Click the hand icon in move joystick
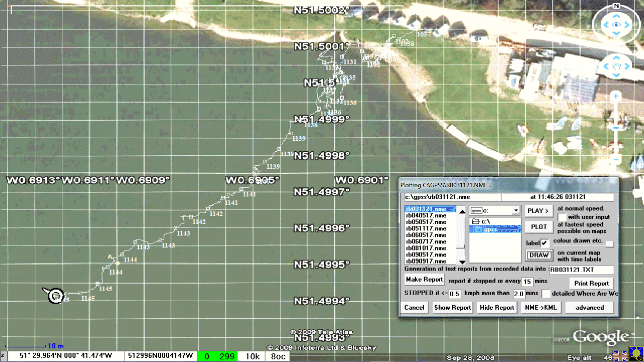This screenshot has height=362, width=644. coord(616,66)
